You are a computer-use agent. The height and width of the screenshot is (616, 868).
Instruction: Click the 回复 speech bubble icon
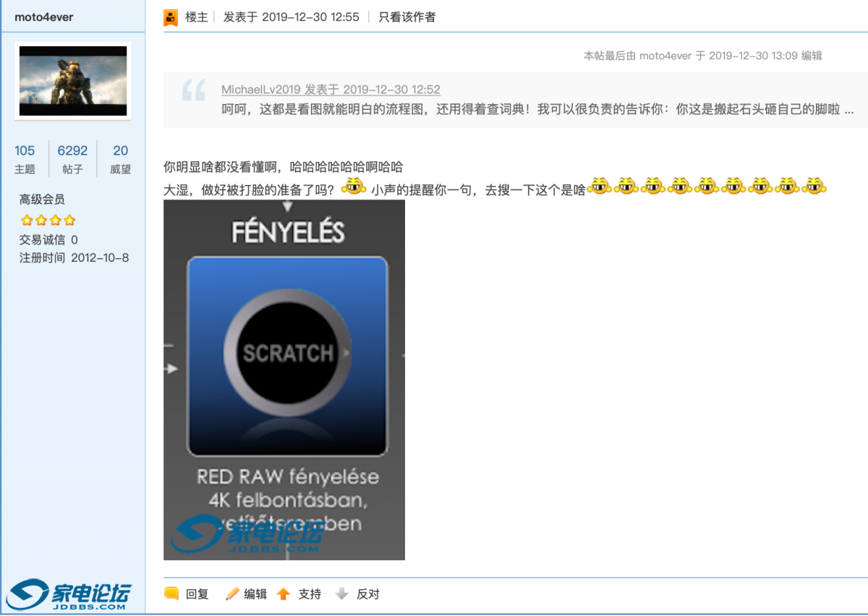coord(171,594)
